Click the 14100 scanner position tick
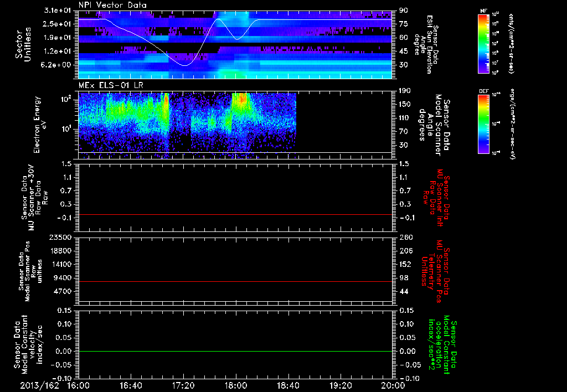 pos(61,264)
